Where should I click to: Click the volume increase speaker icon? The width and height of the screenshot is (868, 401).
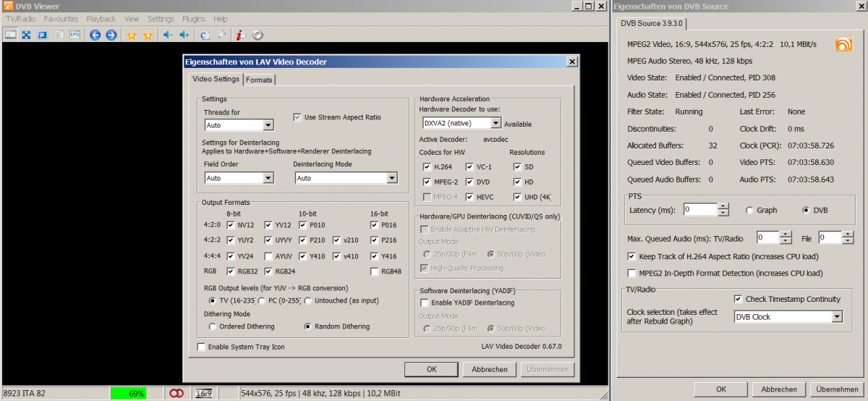coord(184,35)
